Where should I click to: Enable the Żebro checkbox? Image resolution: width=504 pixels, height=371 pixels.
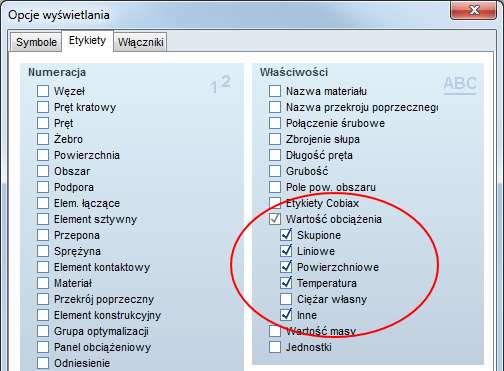pyautogui.click(x=43, y=139)
